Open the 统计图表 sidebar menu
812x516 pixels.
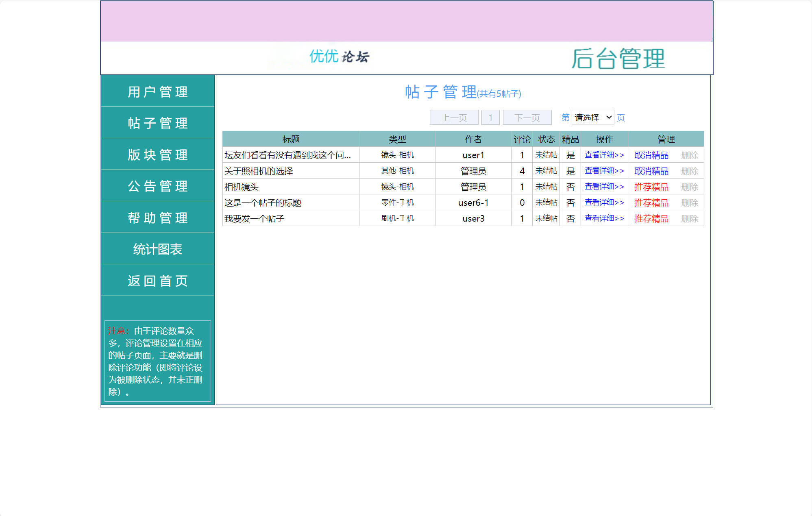[157, 249]
